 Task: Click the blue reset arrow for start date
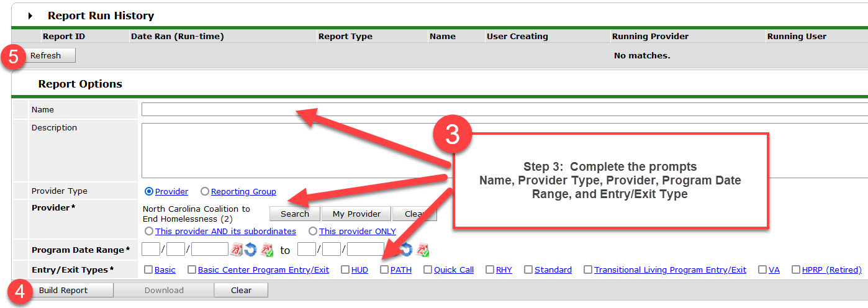coord(251,250)
